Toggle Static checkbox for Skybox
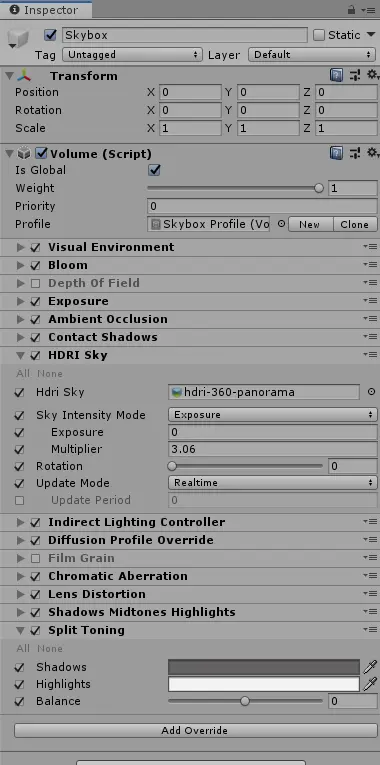 (x=319, y=35)
